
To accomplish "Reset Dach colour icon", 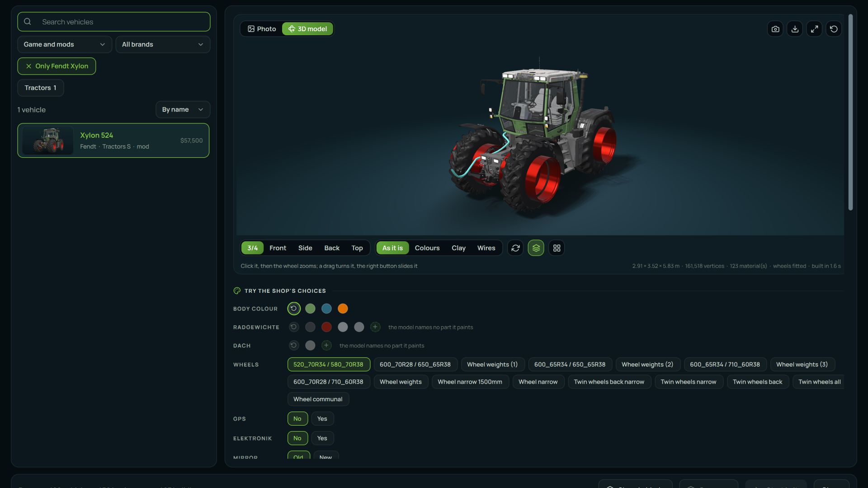I will [294, 345].
